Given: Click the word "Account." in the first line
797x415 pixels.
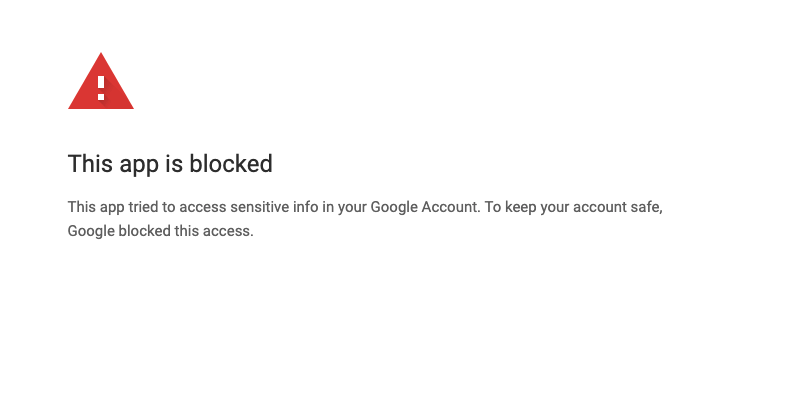Looking at the screenshot, I should (x=448, y=207).
